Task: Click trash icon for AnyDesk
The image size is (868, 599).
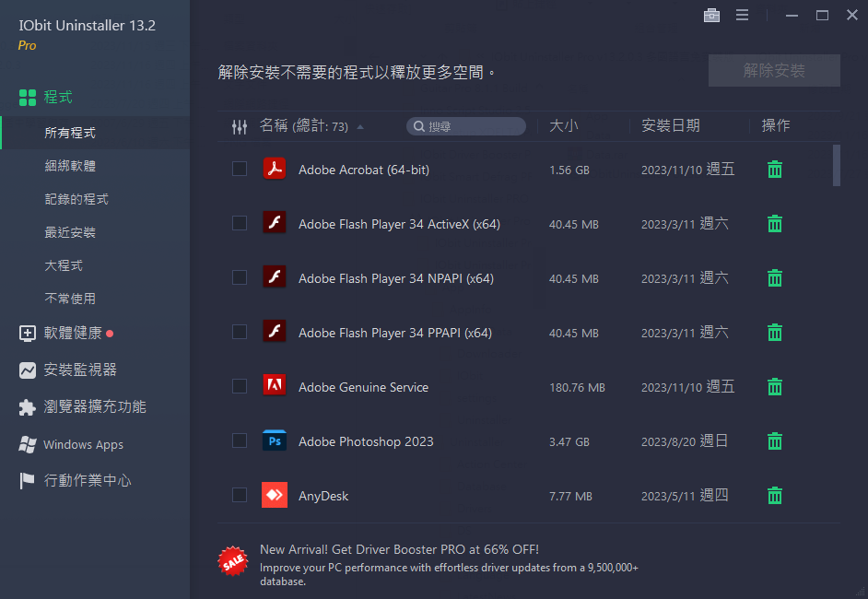Action: pyautogui.click(x=774, y=496)
